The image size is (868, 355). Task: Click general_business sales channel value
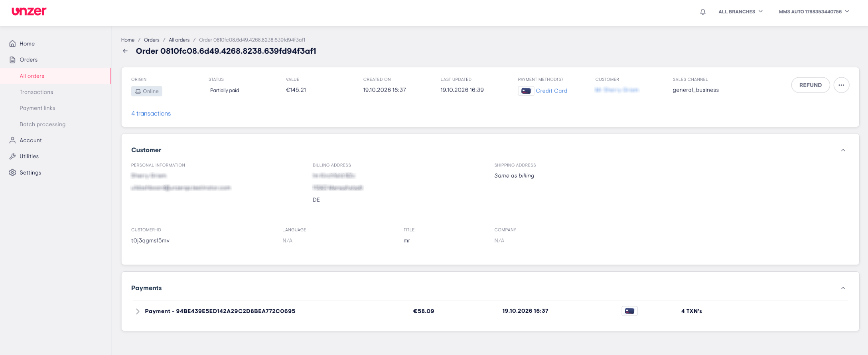point(696,90)
